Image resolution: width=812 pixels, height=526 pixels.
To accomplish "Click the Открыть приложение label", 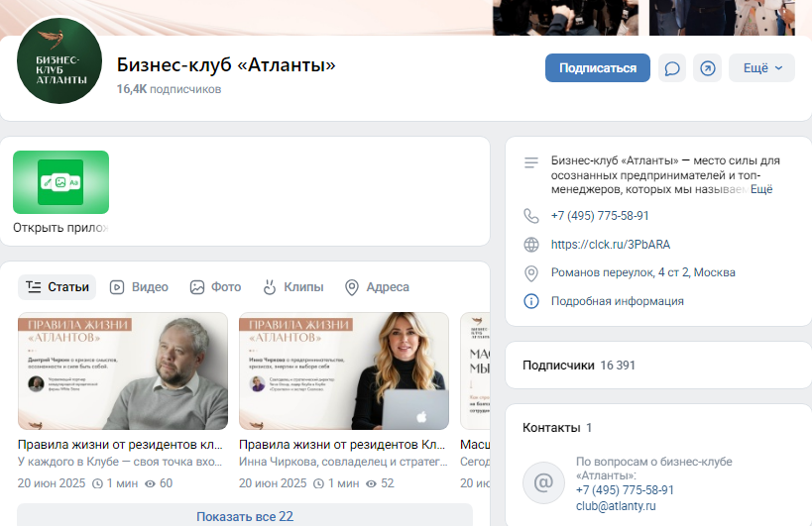I will (60, 228).
